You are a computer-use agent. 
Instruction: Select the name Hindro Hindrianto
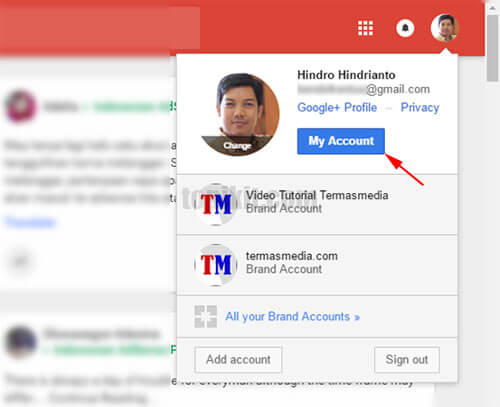[x=346, y=75]
